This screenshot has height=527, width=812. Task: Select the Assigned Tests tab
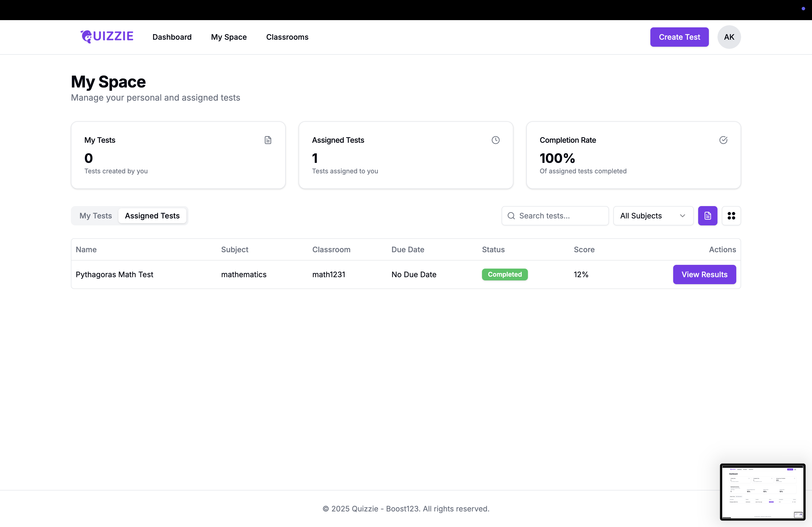coord(152,216)
